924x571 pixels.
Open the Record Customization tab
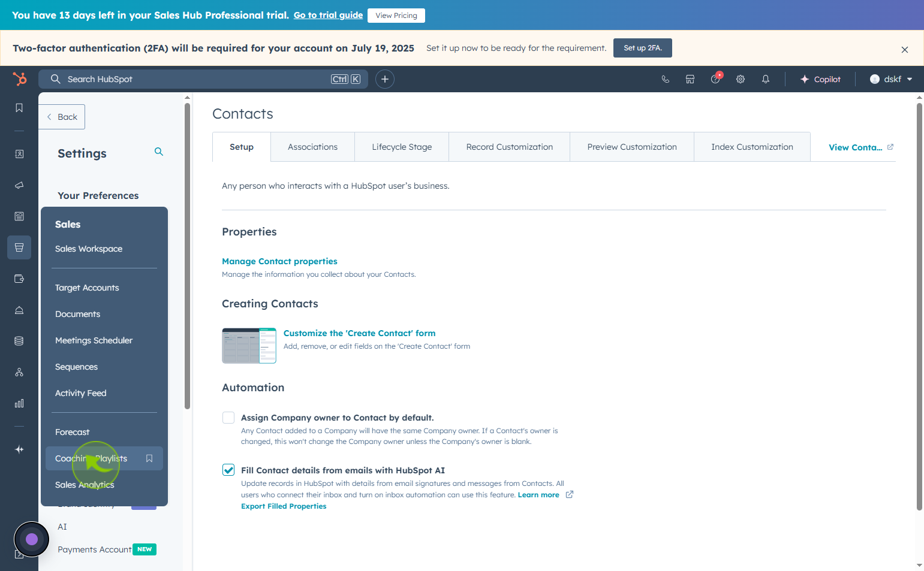(510, 147)
